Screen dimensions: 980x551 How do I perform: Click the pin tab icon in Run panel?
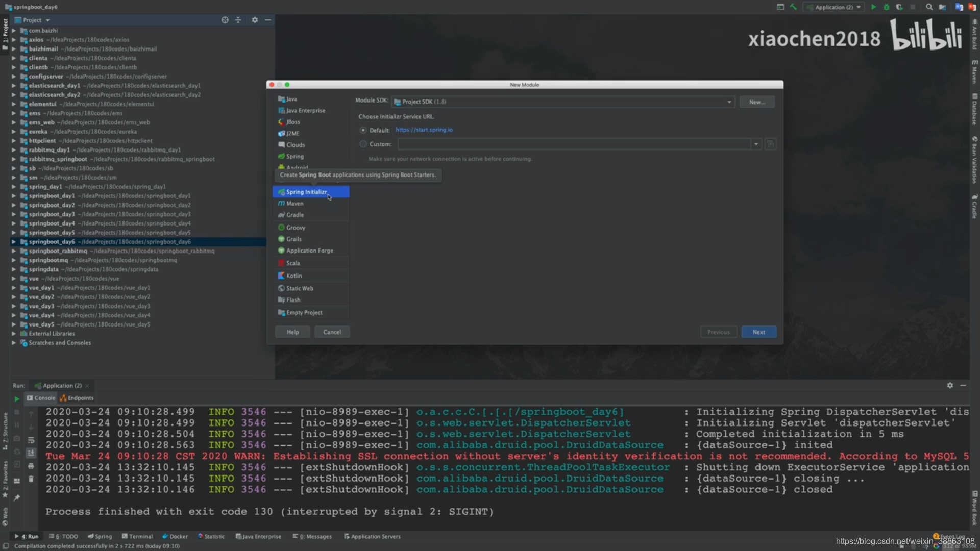[17, 497]
